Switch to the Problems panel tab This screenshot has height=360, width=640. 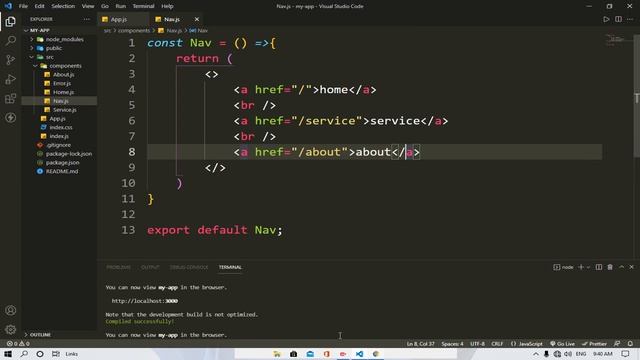[x=118, y=267]
